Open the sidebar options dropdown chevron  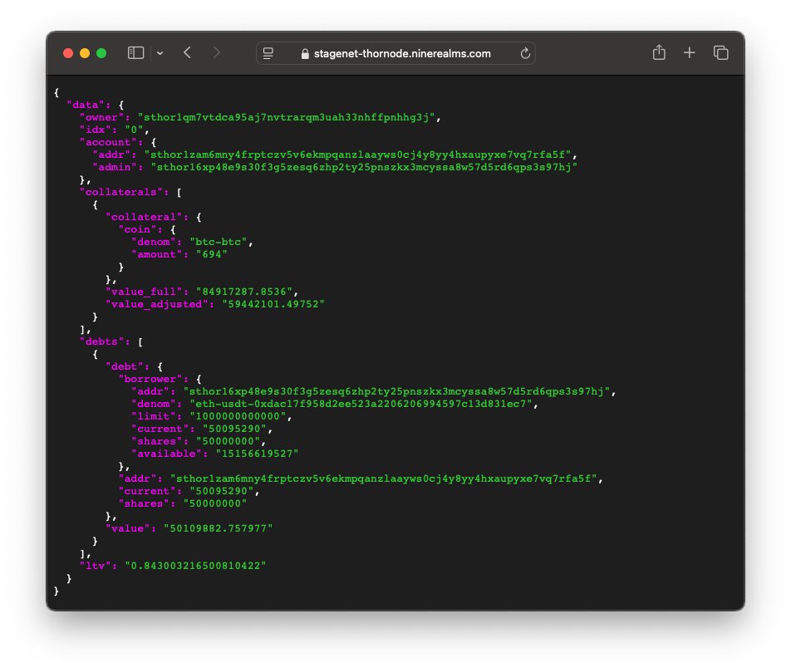click(160, 53)
